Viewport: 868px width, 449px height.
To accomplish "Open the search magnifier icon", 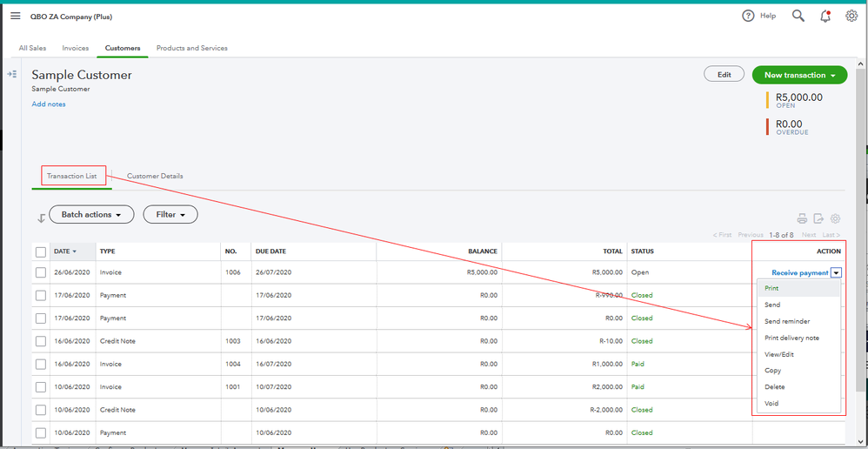I will tap(798, 16).
